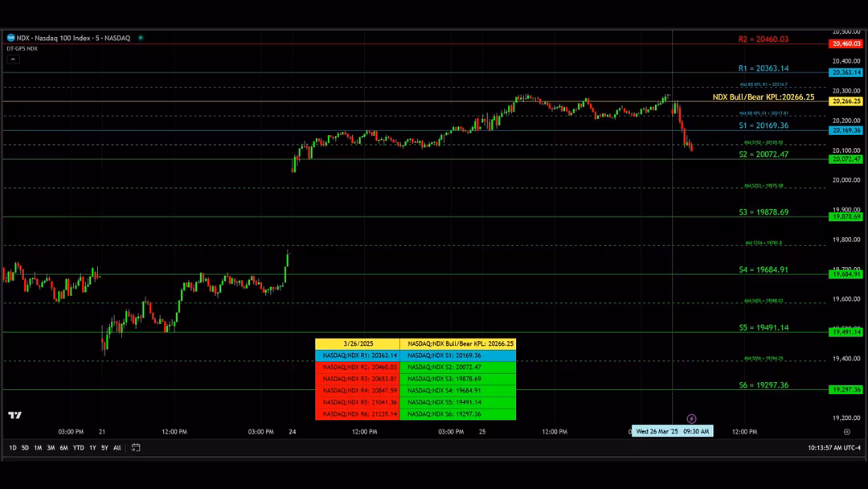The width and height of the screenshot is (868, 489).
Task: Select the 'S2 = 20072.47' chart level label
Action: pyautogui.click(x=764, y=154)
